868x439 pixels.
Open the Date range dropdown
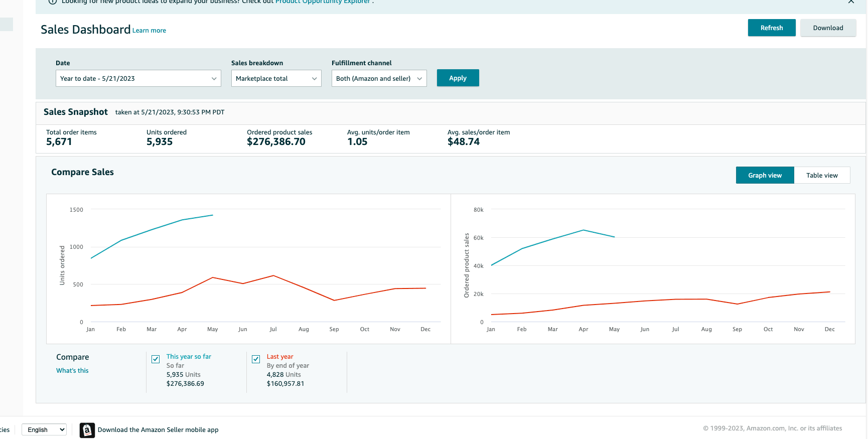click(138, 78)
